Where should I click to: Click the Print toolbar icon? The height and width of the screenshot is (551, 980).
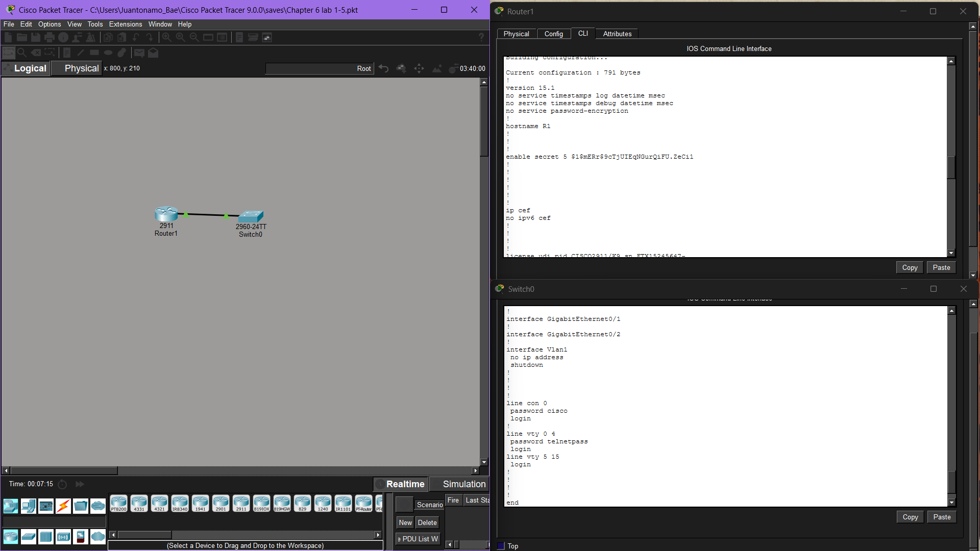[50, 37]
